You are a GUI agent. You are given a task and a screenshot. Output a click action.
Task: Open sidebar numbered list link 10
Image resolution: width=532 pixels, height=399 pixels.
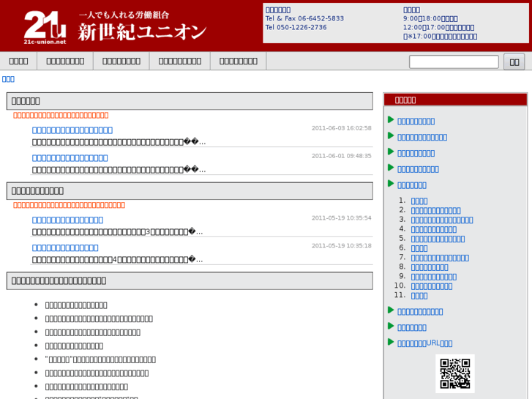pos(432,286)
